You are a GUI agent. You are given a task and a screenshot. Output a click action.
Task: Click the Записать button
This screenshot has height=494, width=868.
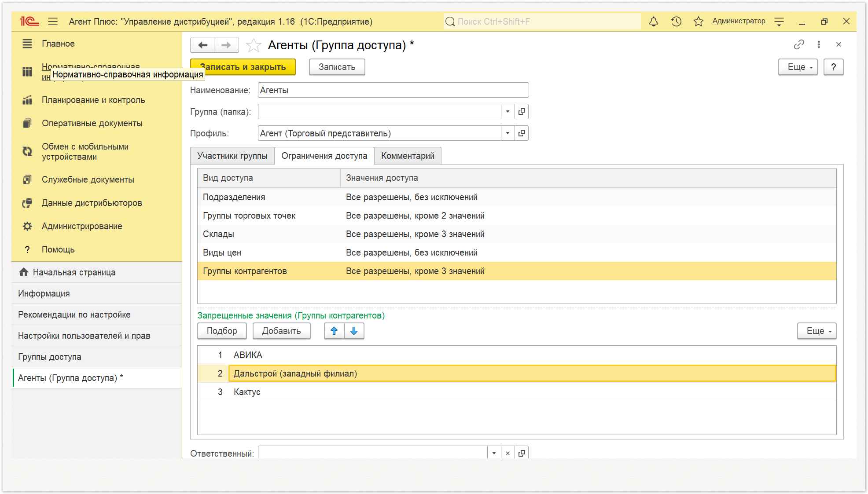click(x=337, y=67)
